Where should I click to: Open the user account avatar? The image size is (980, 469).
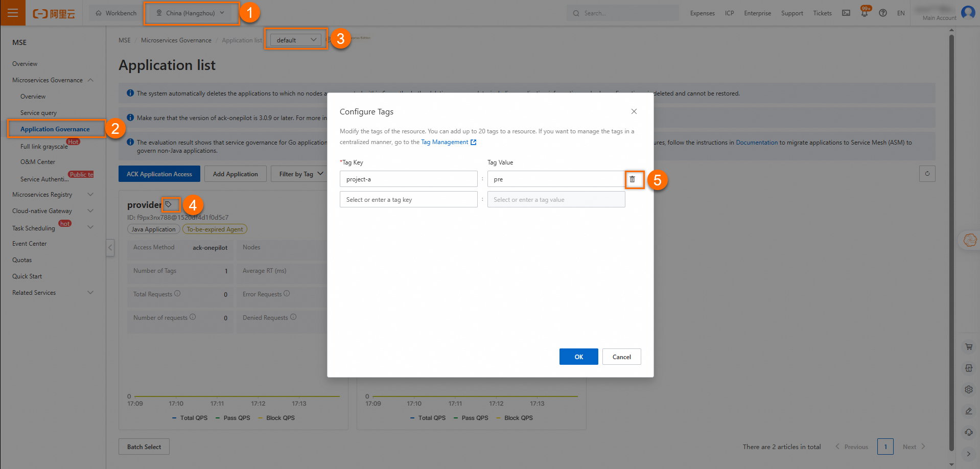click(968, 12)
